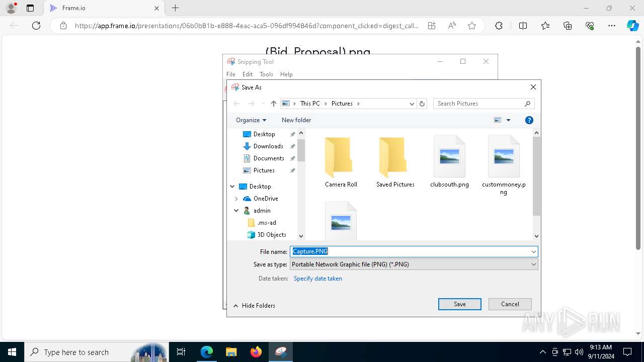The width and height of the screenshot is (644, 362).
Task: Close the Frame.io tab
Action: pos(156,8)
